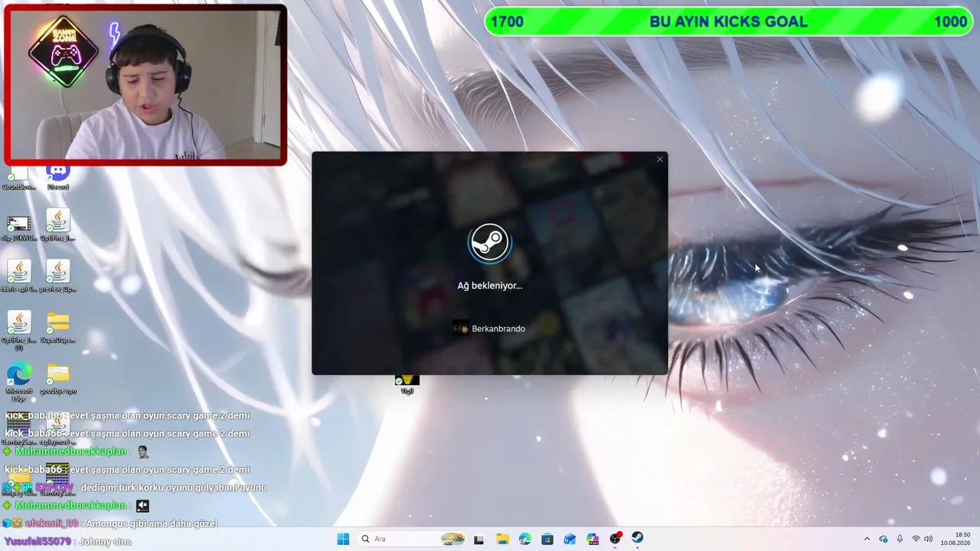This screenshot has width=980, height=551.
Task: Click the Steam logo in the loading dialog
Action: click(x=489, y=243)
